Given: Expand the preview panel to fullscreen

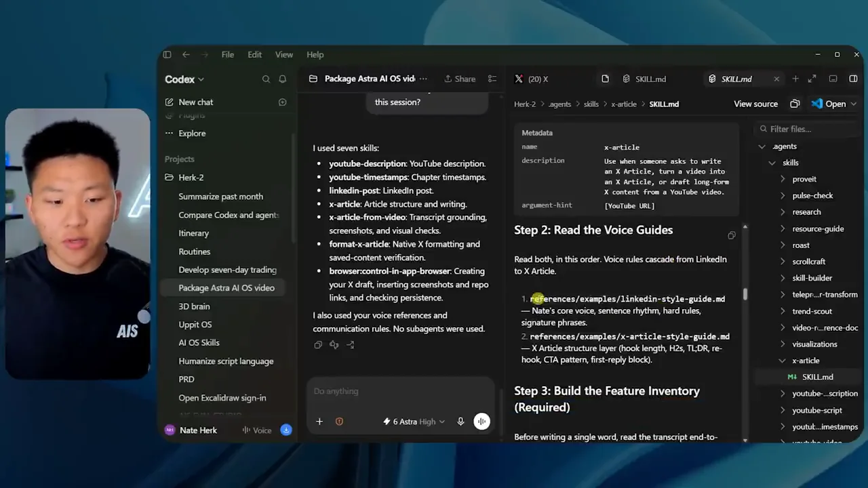Looking at the screenshot, I should 812,79.
